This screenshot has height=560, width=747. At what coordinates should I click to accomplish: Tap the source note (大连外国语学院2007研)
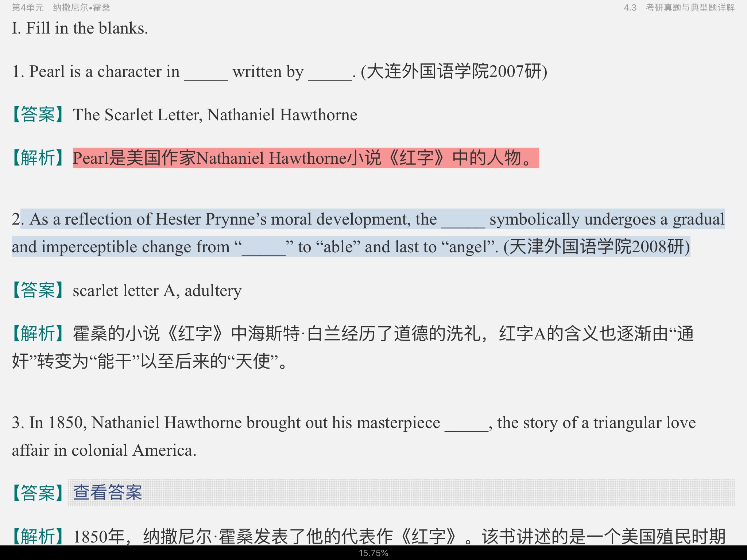(x=454, y=71)
